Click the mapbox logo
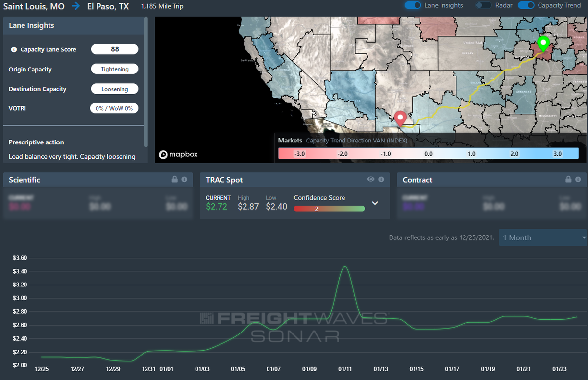 178,154
